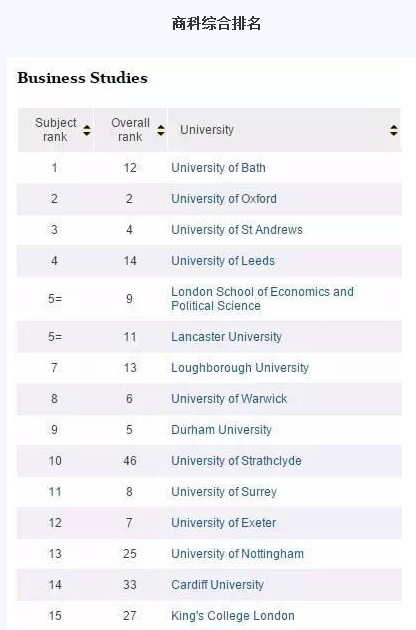The image size is (416, 630).
Task: Open the University of Surrey link
Action: pos(224,491)
